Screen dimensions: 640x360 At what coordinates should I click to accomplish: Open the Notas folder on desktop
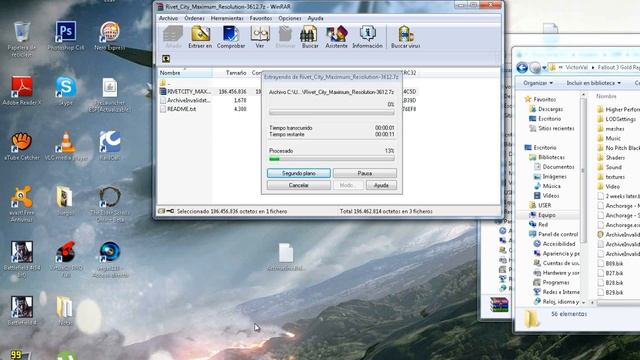coord(64,311)
